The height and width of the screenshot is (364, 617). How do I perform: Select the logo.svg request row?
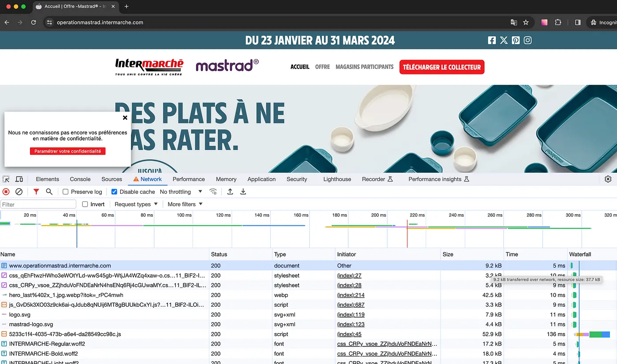pyautogui.click(x=308, y=315)
